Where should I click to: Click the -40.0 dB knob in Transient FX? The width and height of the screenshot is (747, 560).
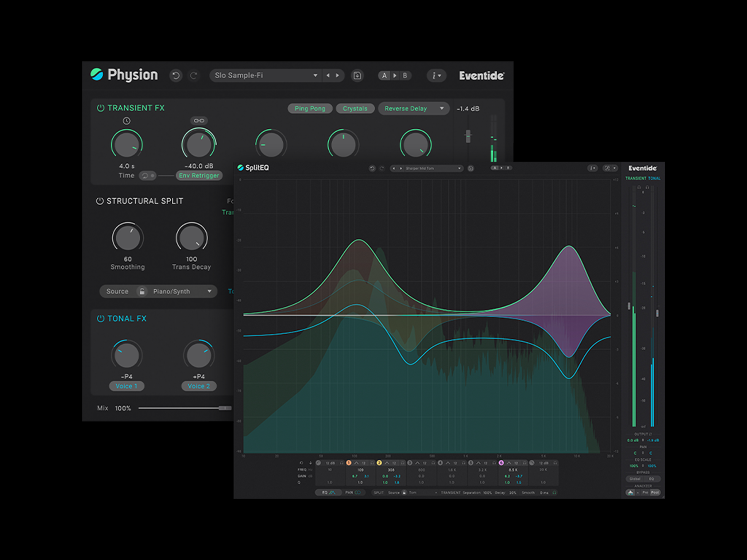point(199,145)
